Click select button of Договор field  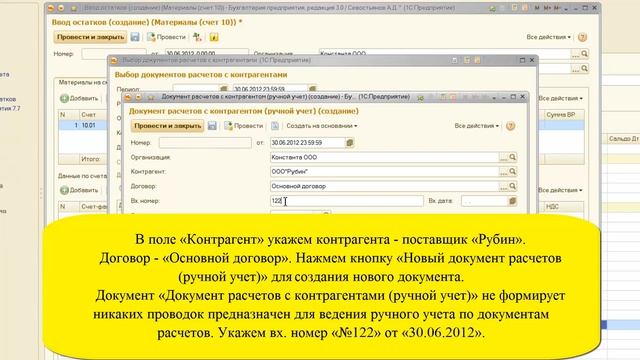(x=504, y=186)
